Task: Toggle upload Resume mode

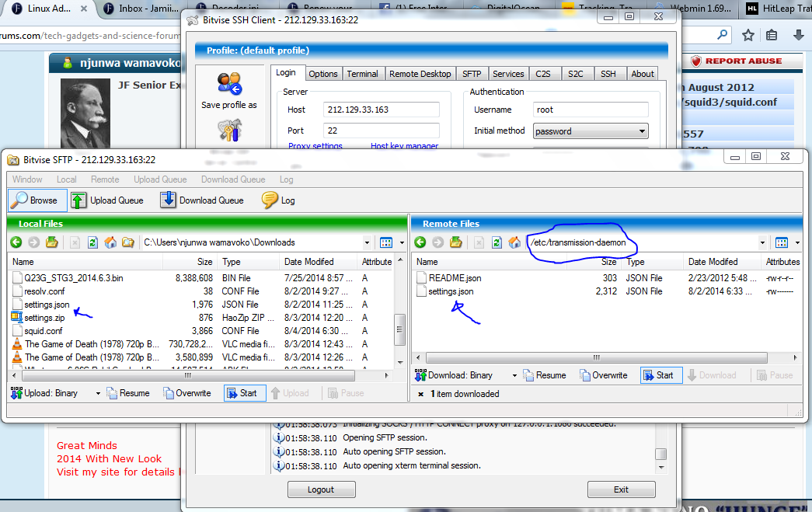Action: 128,393
